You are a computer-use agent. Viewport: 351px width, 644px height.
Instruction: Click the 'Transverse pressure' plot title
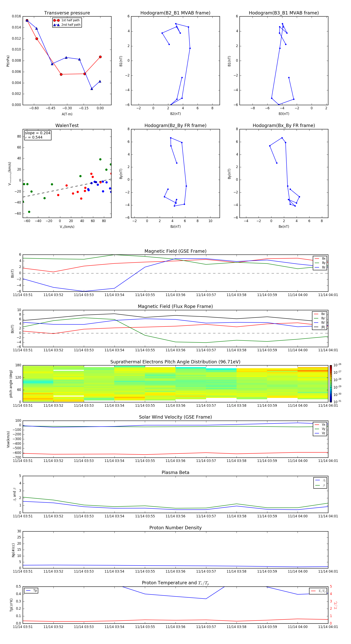tap(67, 13)
